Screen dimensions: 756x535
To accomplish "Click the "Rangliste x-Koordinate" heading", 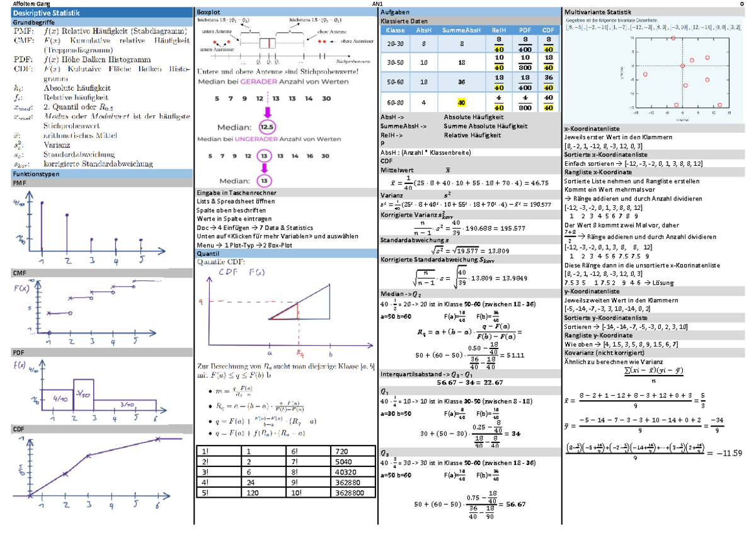I will [x=598, y=171].
